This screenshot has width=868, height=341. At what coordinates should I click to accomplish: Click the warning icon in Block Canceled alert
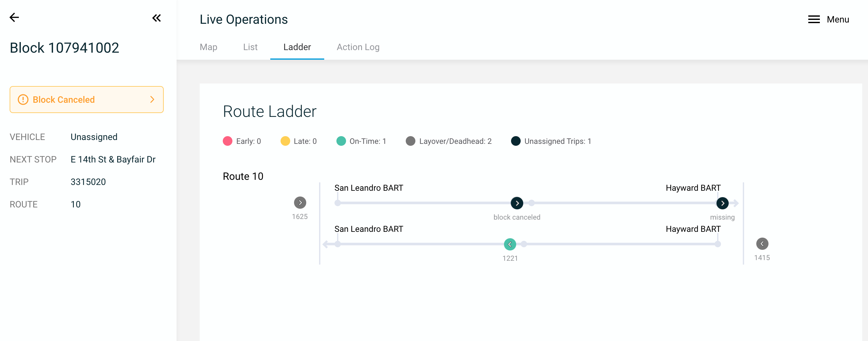pos(23,100)
